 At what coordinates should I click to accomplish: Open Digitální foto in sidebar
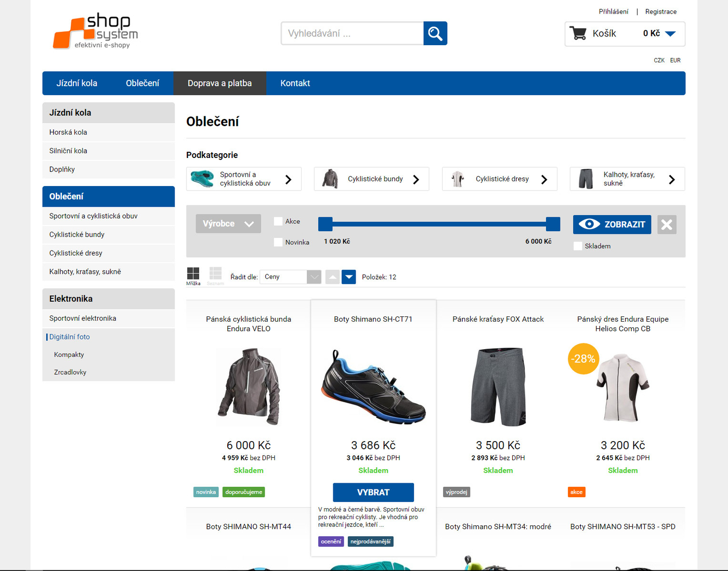[109, 337]
